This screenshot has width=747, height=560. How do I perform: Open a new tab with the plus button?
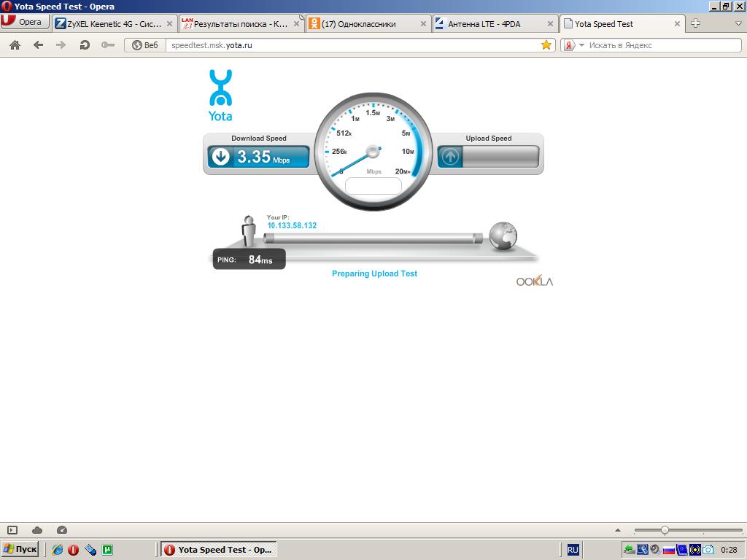[x=695, y=23]
